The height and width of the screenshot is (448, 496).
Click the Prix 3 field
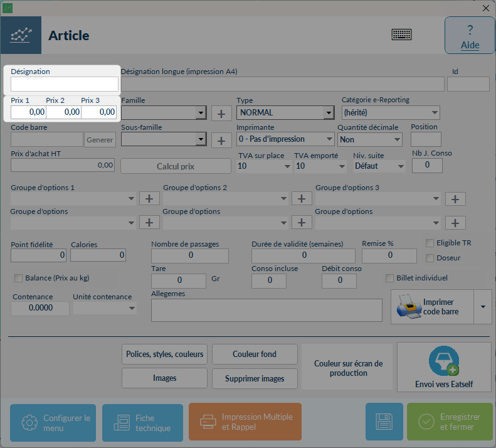point(99,112)
